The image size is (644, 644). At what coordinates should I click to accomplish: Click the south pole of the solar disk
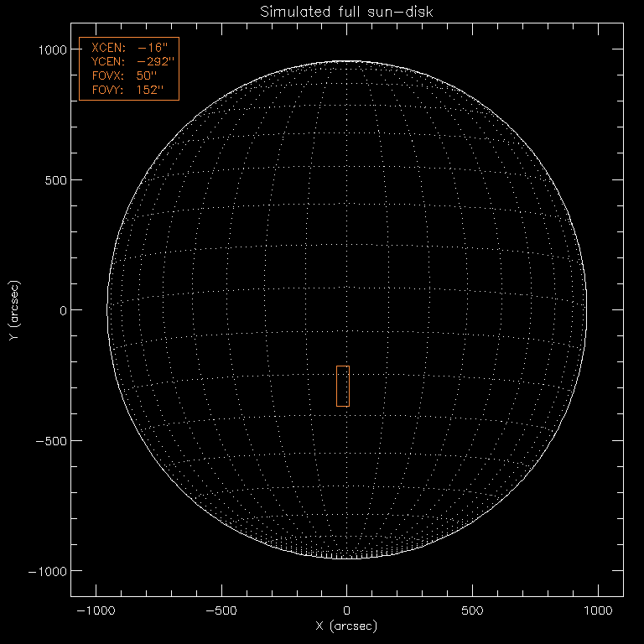347,558
